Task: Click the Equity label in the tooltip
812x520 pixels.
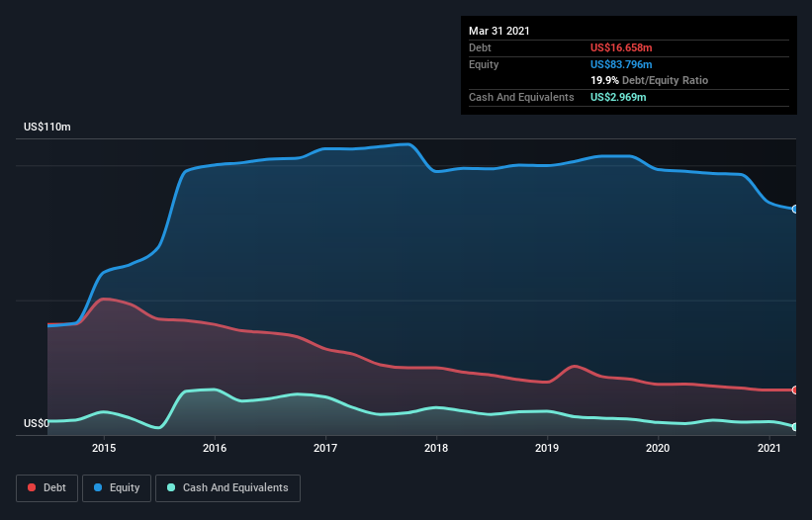Action: point(484,64)
